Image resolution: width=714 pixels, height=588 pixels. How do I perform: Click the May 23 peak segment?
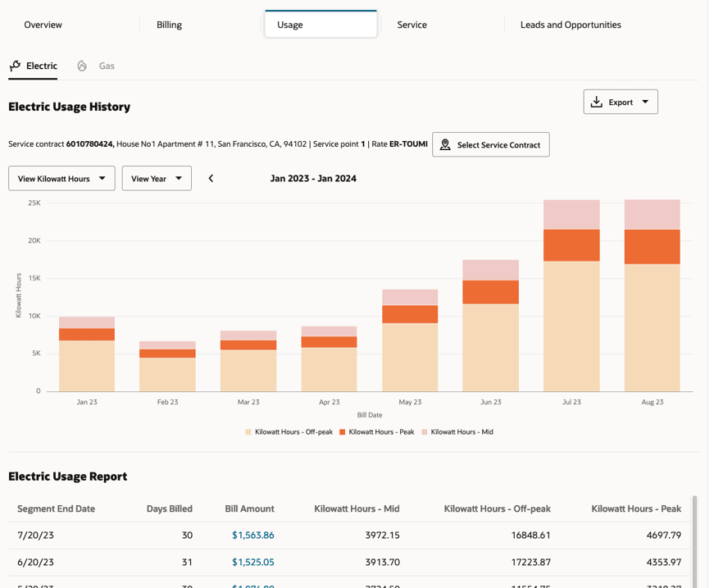tap(410, 314)
